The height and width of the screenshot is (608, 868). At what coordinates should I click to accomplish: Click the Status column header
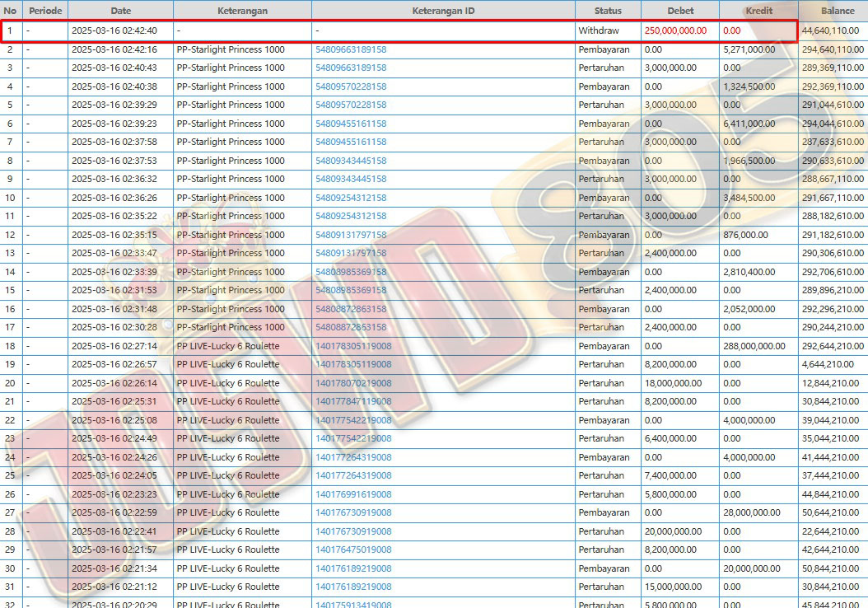click(x=608, y=11)
